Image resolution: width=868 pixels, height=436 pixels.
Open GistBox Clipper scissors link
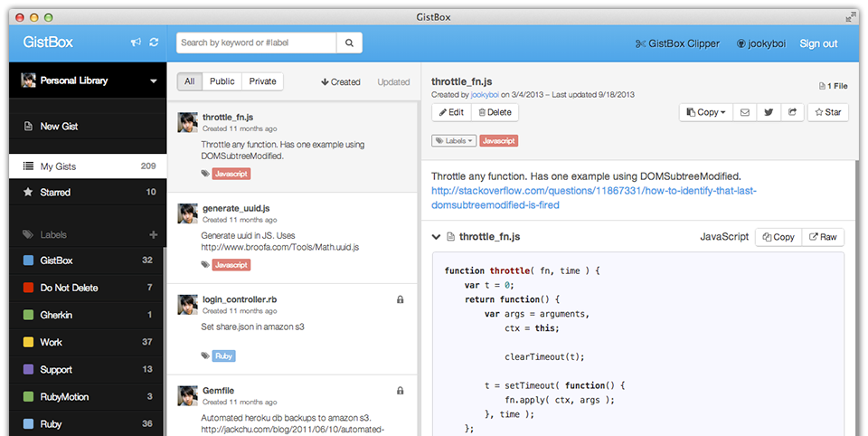(x=677, y=43)
